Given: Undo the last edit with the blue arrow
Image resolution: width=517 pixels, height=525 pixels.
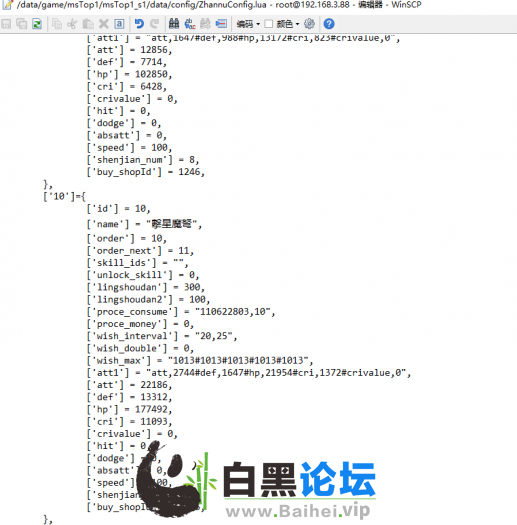Looking at the screenshot, I should (139, 24).
